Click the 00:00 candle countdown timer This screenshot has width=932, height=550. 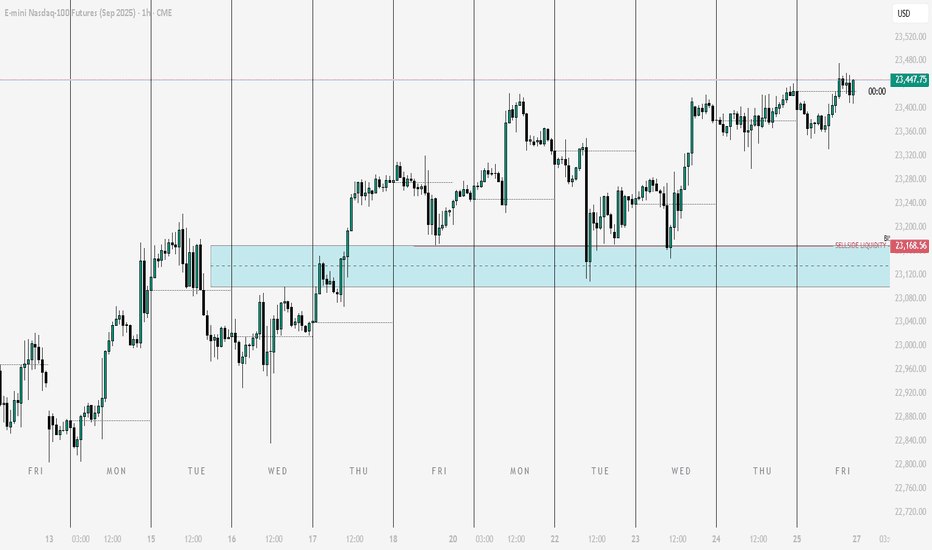tap(877, 92)
